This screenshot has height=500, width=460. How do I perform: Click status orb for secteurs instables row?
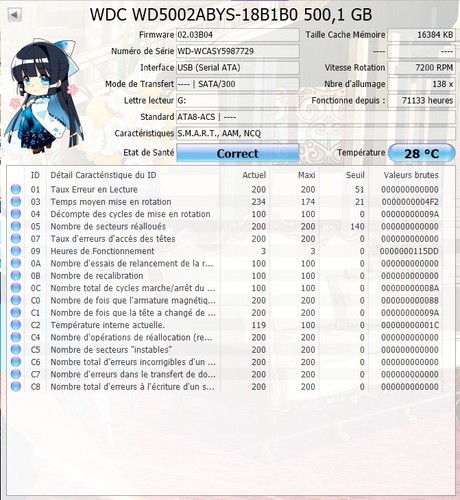pos(16,350)
